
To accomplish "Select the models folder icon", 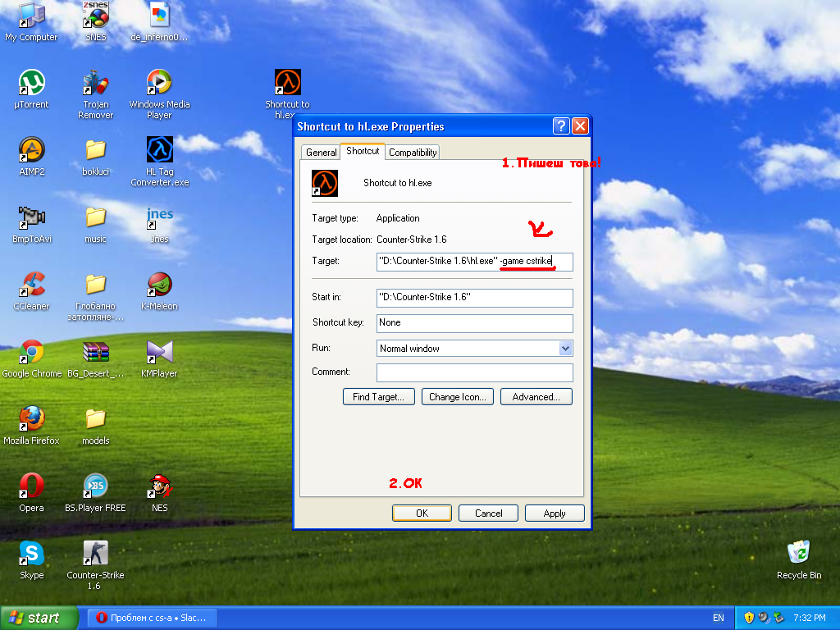I will 95,426.
